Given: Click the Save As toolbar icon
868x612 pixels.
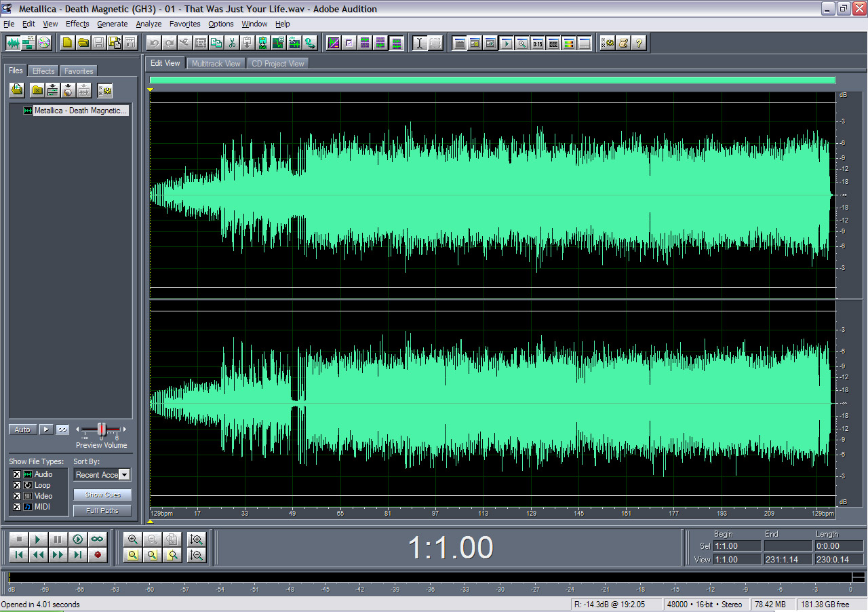Looking at the screenshot, I should (x=114, y=43).
